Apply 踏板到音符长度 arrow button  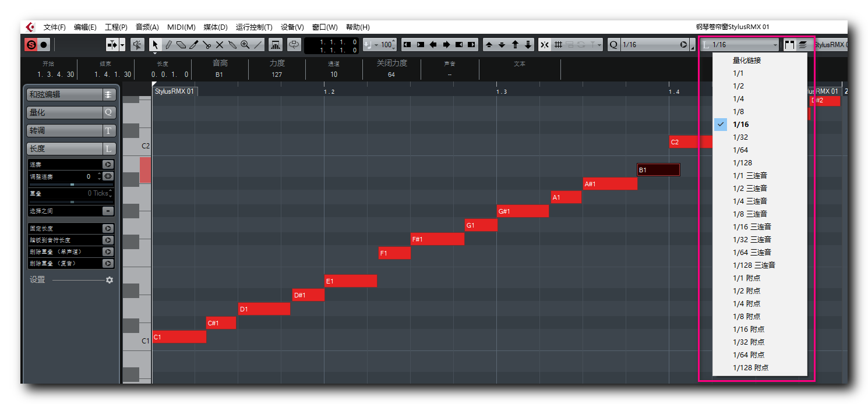tap(108, 240)
